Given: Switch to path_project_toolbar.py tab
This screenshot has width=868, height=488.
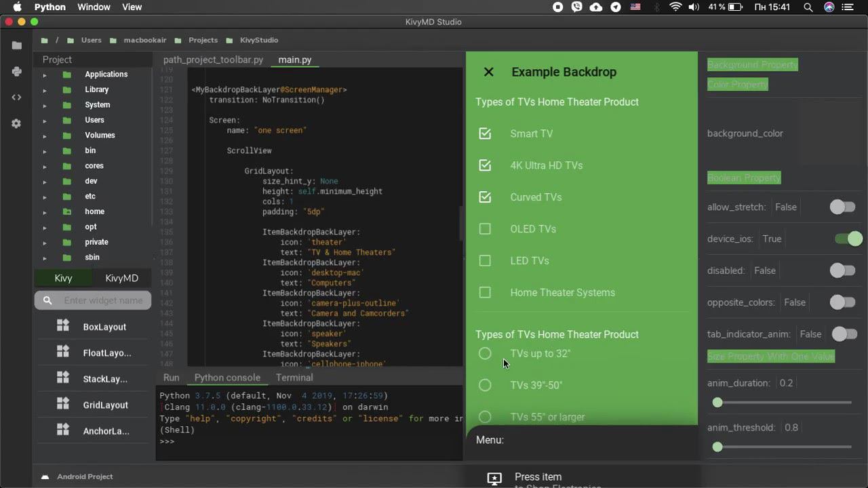Looking at the screenshot, I should [213, 60].
